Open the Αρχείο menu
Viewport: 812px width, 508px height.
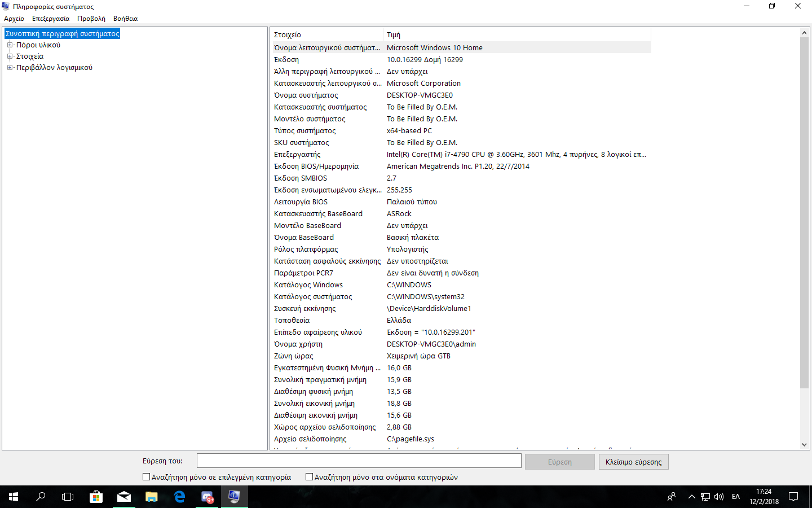(14, 19)
